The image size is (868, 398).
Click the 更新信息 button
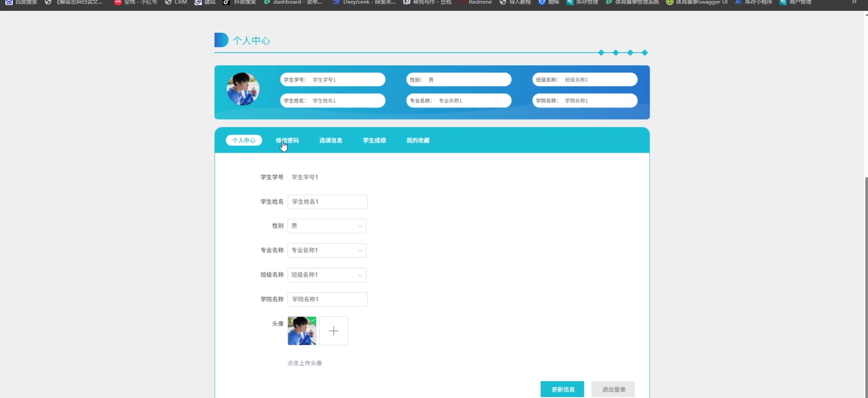[562, 389]
